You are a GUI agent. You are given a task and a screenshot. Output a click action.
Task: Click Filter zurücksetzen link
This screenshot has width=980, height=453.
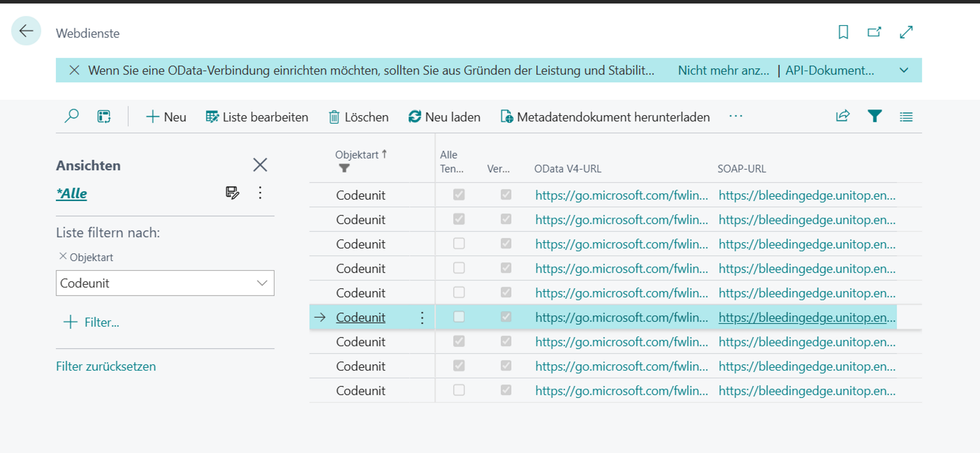[106, 366]
